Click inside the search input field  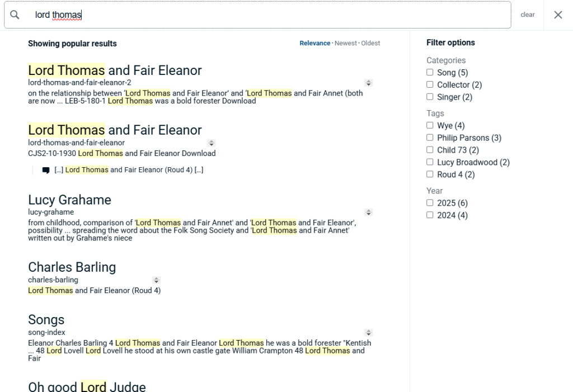pyautogui.click(x=224, y=15)
